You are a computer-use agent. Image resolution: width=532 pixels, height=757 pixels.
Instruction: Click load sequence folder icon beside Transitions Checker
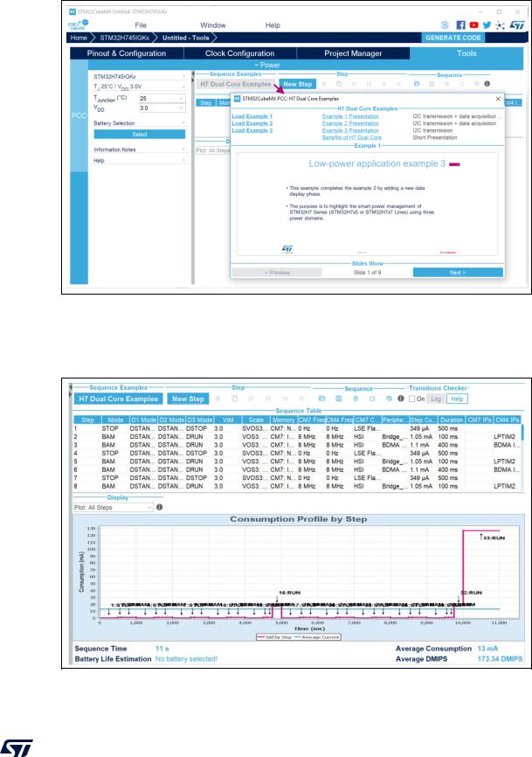pos(322,399)
